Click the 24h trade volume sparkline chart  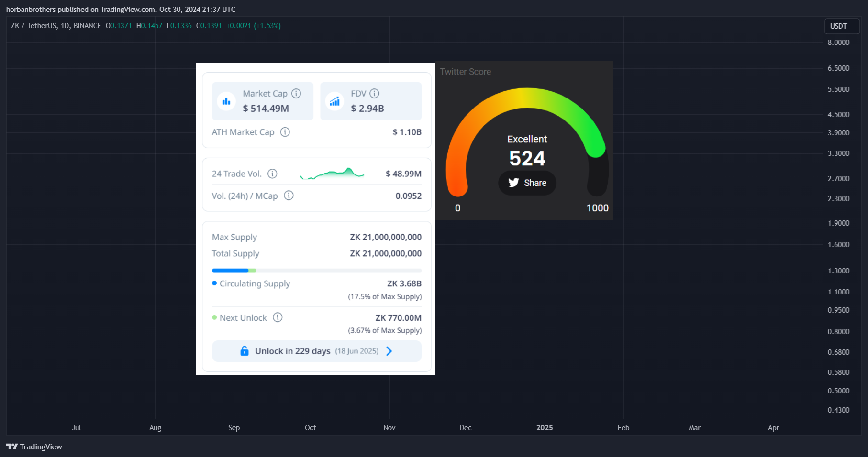332,174
